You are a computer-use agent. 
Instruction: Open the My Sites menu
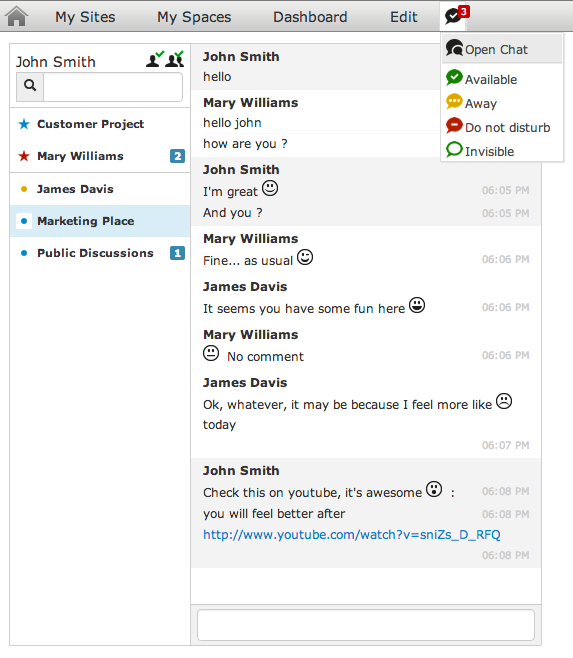(85, 17)
